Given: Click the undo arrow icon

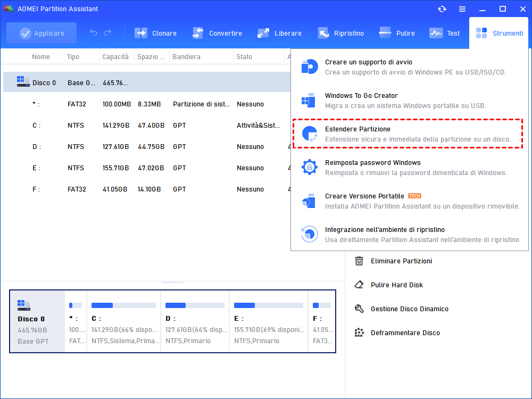Looking at the screenshot, I should pyautogui.click(x=93, y=32).
